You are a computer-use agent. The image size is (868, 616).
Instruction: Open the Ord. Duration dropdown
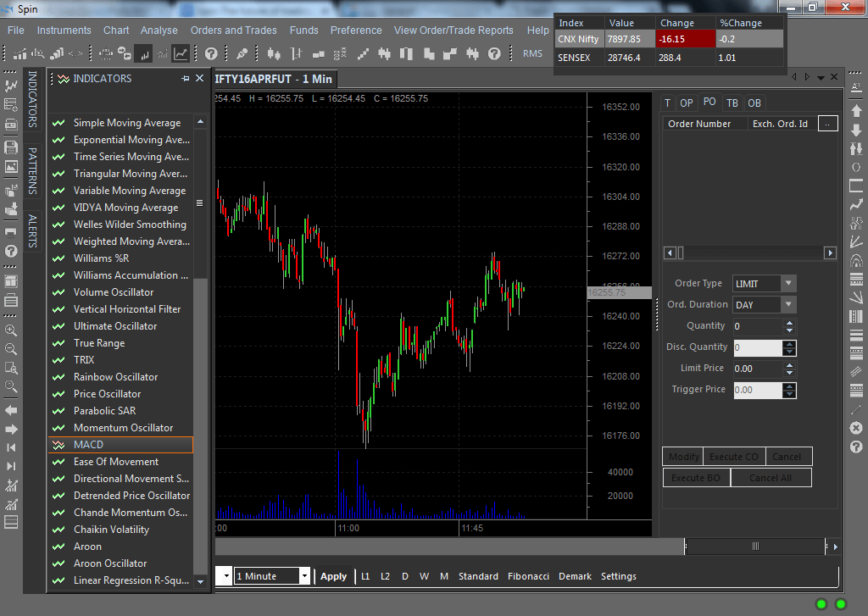tap(788, 305)
